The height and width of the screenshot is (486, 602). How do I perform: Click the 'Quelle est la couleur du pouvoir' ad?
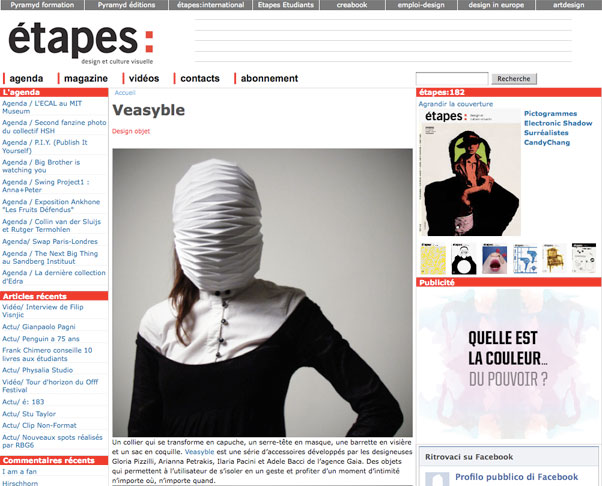click(x=508, y=364)
